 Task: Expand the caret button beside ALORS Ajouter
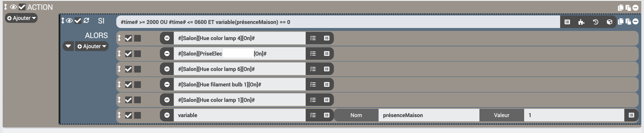[68, 46]
